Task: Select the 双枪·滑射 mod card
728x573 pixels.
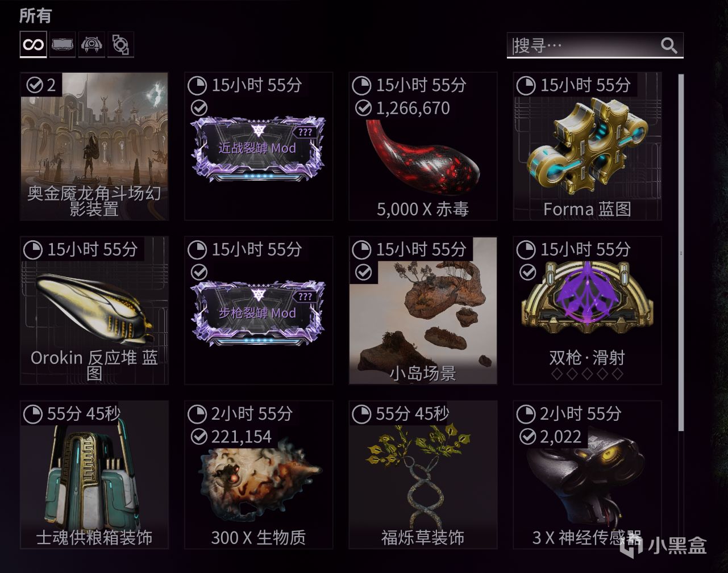Action: point(588,311)
